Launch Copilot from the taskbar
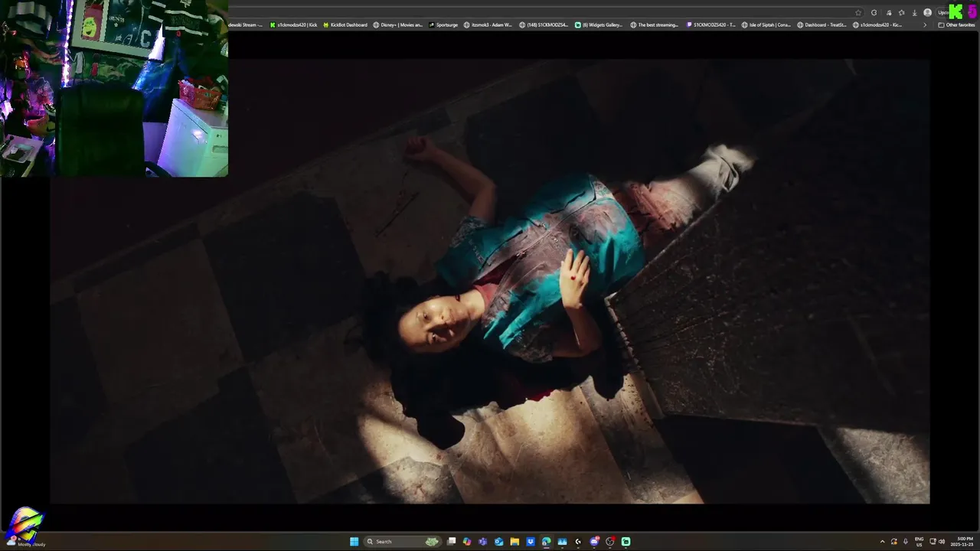Image resolution: width=980 pixels, height=551 pixels. 467,542
